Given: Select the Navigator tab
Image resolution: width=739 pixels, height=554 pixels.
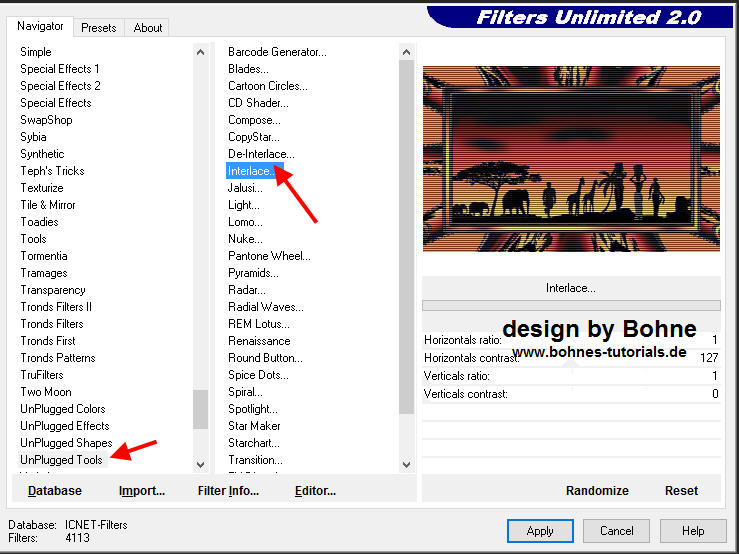Looking at the screenshot, I should (40, 26).
